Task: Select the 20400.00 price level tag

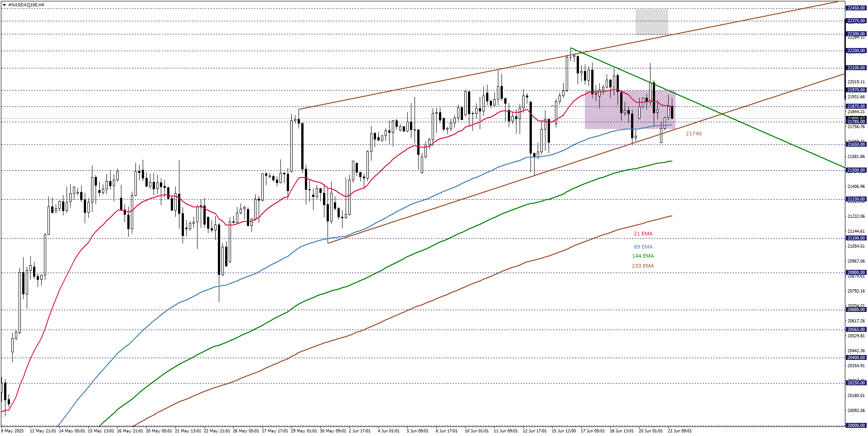Action: (x=856, y=358)
